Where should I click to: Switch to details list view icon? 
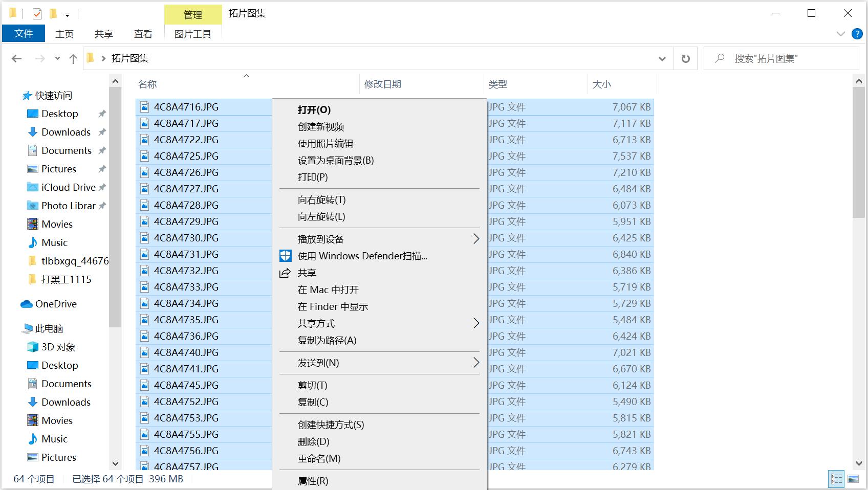836,479
